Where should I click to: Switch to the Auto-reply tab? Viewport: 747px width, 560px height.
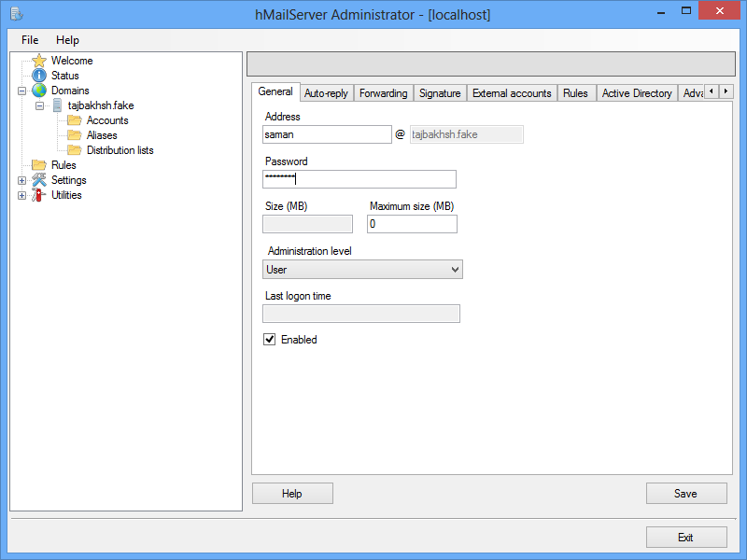326,93
